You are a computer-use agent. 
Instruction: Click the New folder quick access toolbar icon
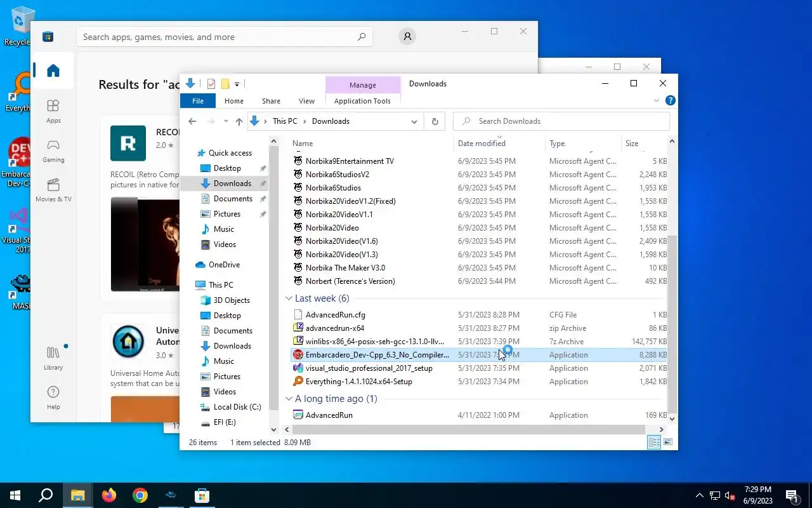[x=225, y=84]
